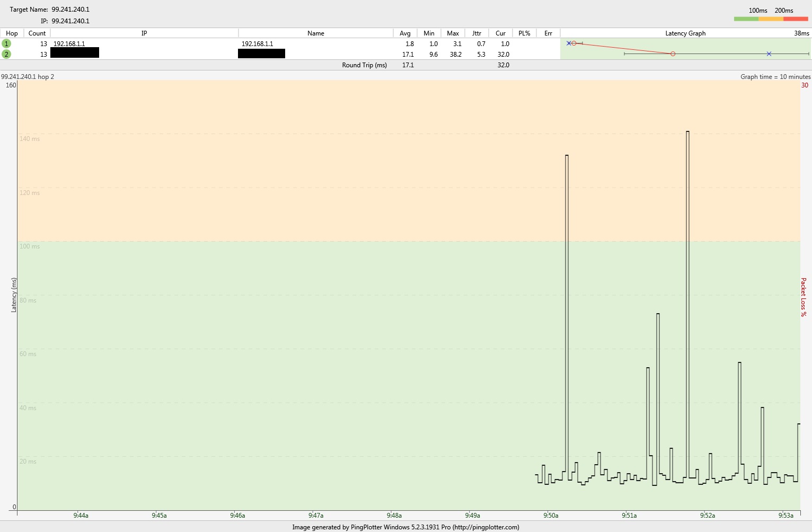Click Round Trip average value 17.1
Viewport: 812px width, 532px height.
408,65
